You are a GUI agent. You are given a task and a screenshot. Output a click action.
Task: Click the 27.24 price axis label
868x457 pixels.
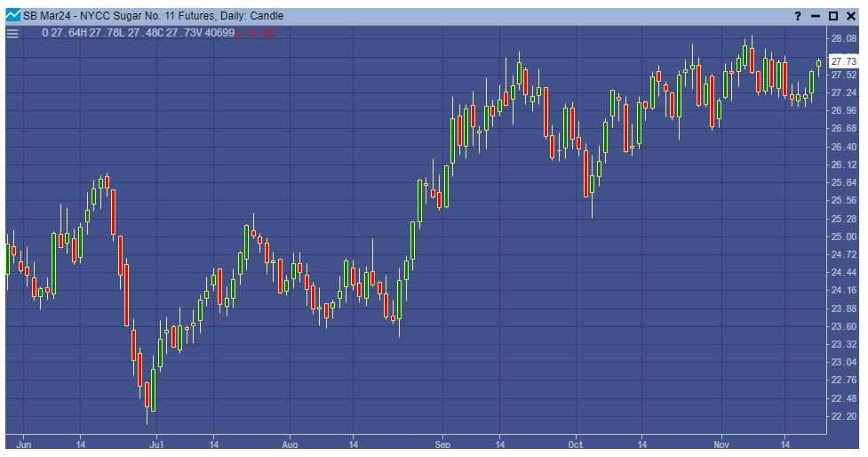844,92
